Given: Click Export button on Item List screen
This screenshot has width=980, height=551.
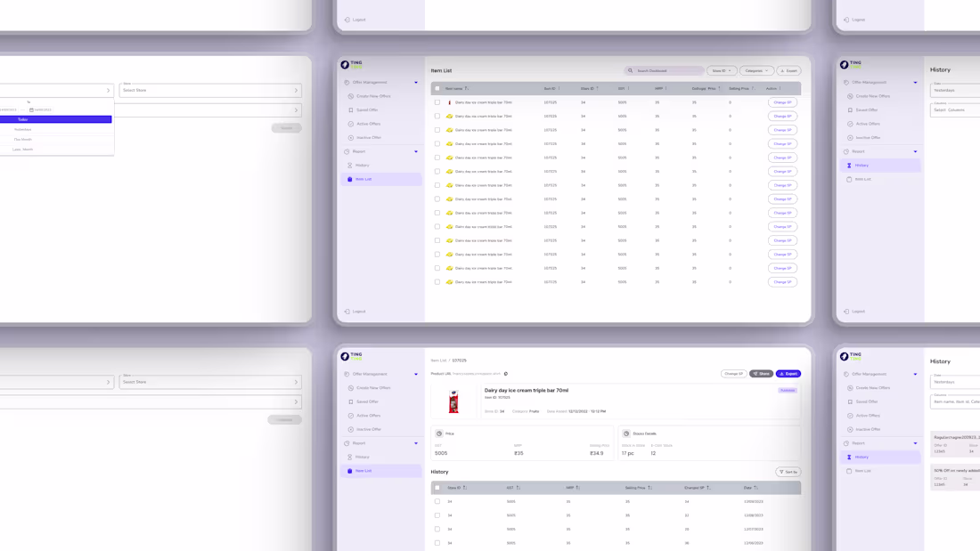Looking at the screenshot, I should tap(788, 70).
